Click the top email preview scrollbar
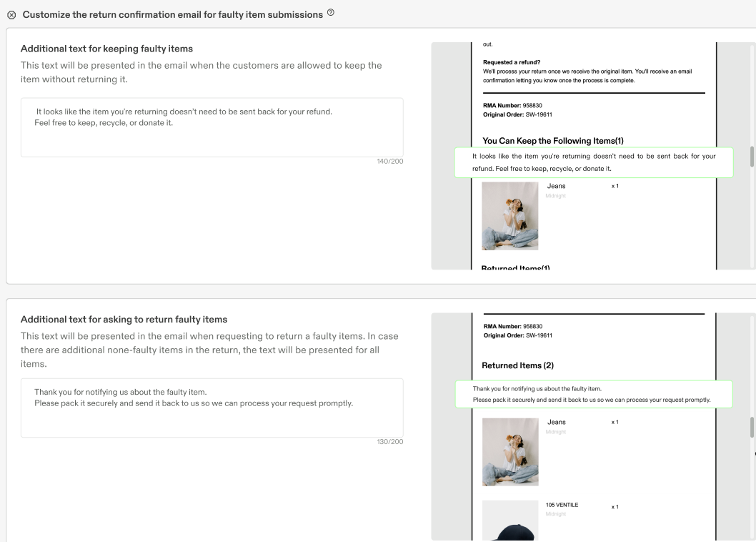This screenshot has height=542, width=756. [x=752, y=157]
